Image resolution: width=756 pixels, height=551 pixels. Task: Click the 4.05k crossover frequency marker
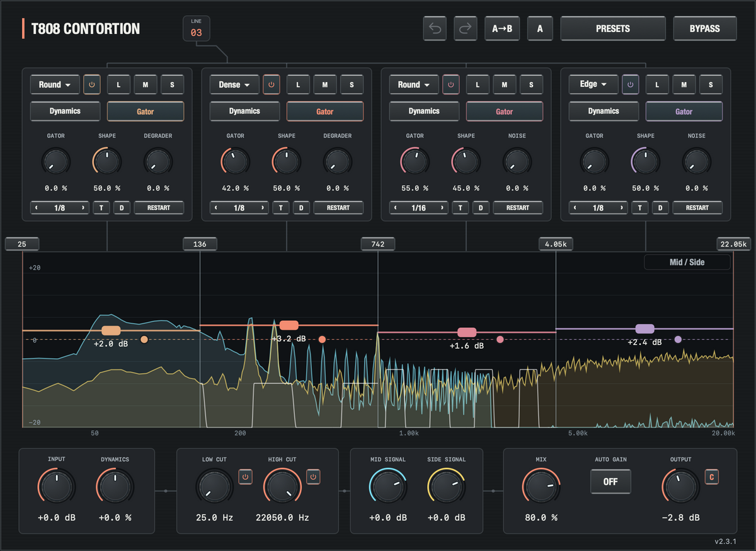[556, 244]
